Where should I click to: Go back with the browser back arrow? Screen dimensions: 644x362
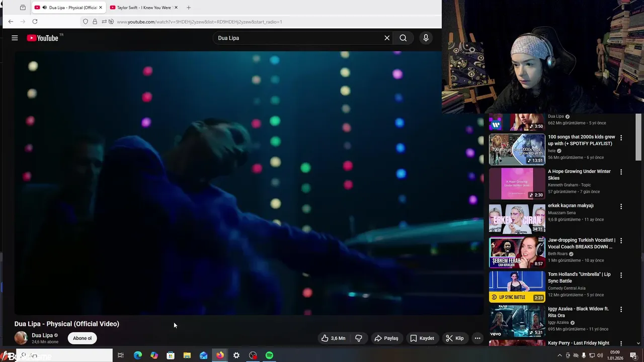coord(11,22)
